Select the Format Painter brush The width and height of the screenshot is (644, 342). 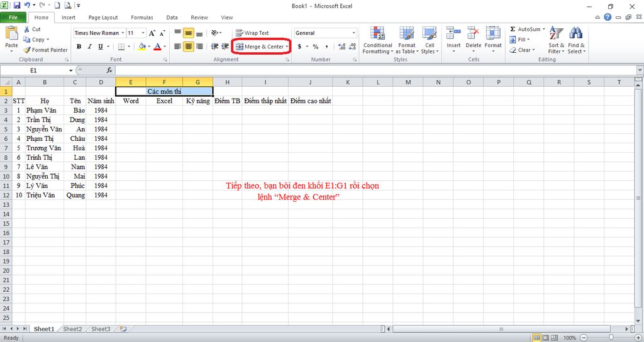27,50
